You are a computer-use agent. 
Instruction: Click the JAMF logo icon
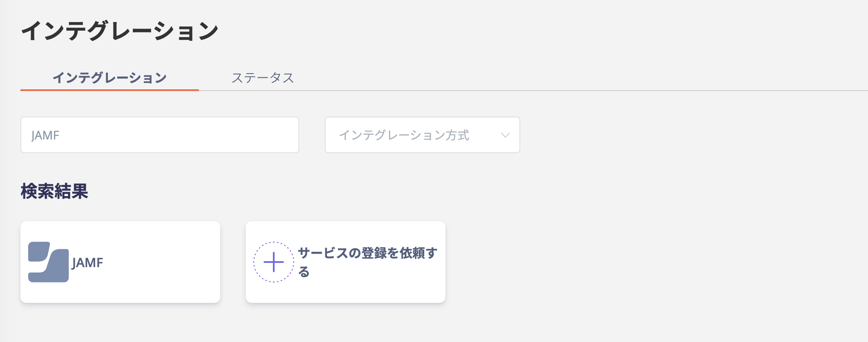tap(48, 262)
